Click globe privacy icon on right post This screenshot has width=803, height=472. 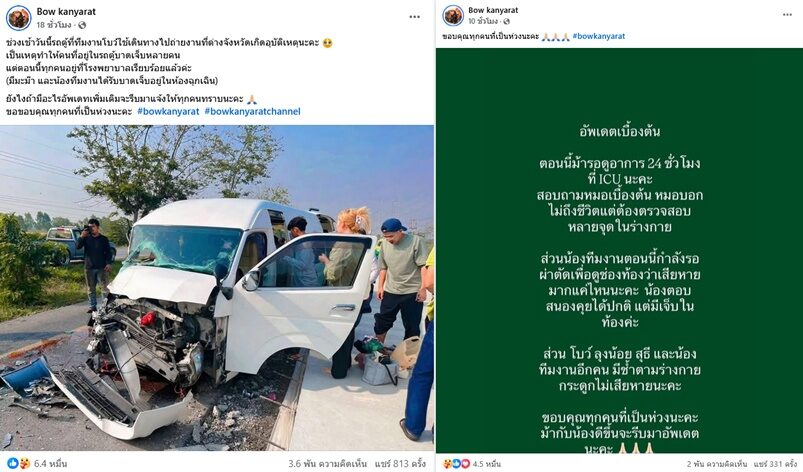[x=506, y=22]
